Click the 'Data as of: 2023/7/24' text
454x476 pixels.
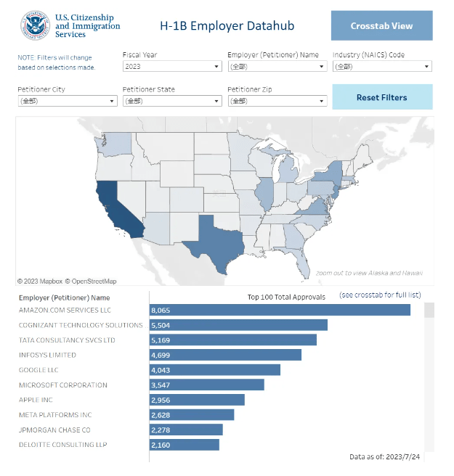384,456
